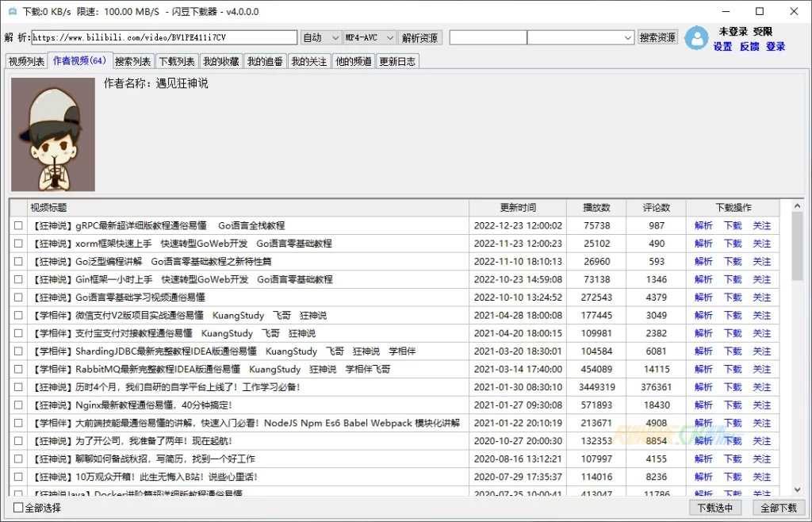The height and width of the screenshot is (522, 812).
Task: Click the vertical scrollbar thumb in video list
Action: pos(796,248)
